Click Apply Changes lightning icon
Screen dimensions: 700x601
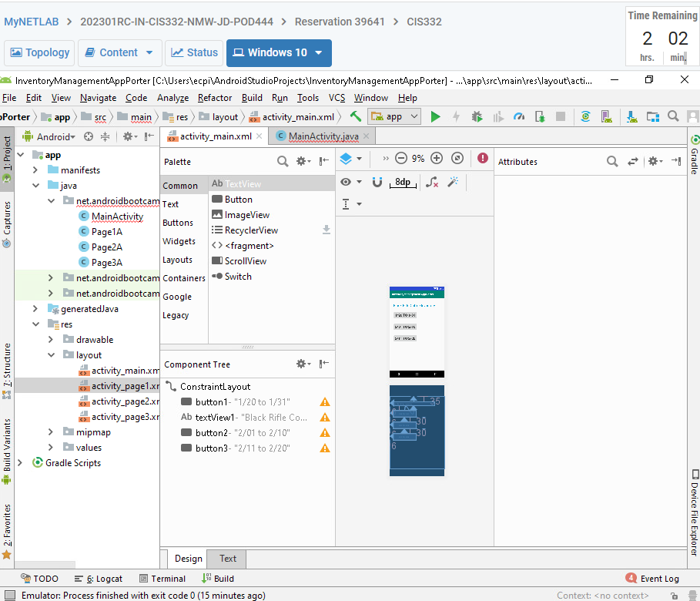pyautogui.click(x=456, y=117)
